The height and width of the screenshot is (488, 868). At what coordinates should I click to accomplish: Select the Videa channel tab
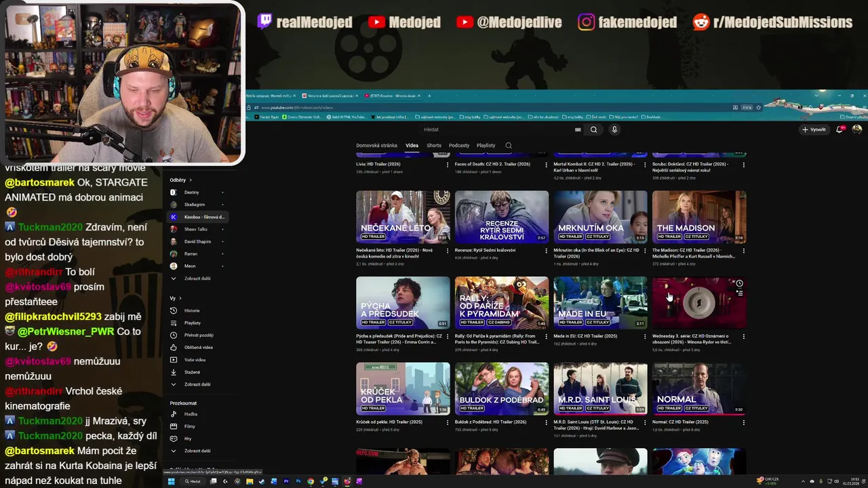[x=412, y=145]
